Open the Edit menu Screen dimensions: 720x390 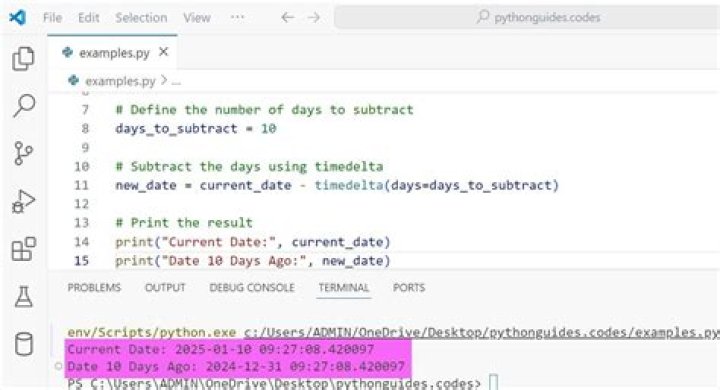(x=89, y=17)
